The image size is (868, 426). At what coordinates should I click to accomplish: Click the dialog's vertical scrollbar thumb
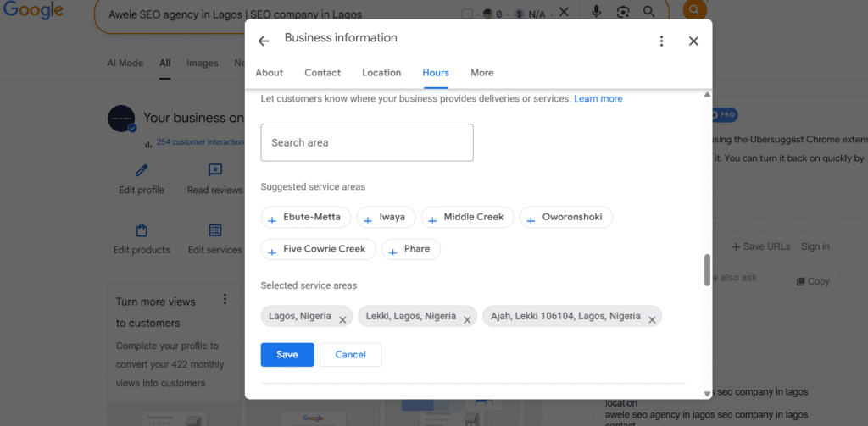point(707,270)
